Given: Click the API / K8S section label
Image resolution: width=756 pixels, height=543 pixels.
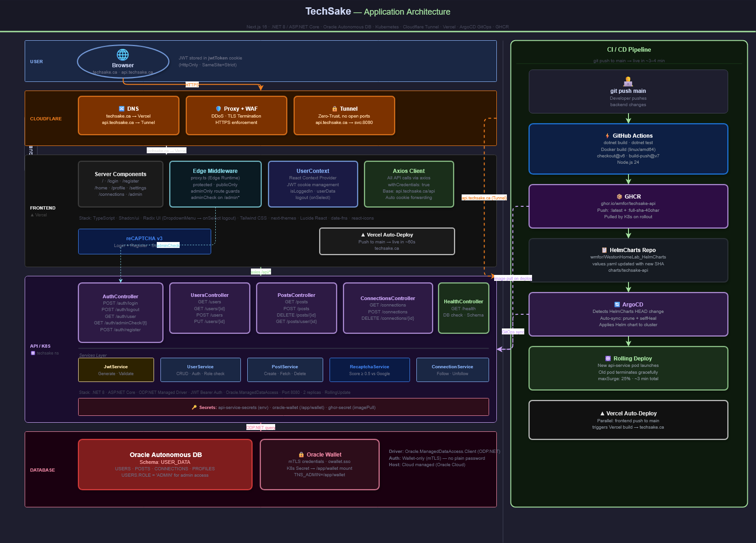Looking at the screenshot, I should point(40,346).
